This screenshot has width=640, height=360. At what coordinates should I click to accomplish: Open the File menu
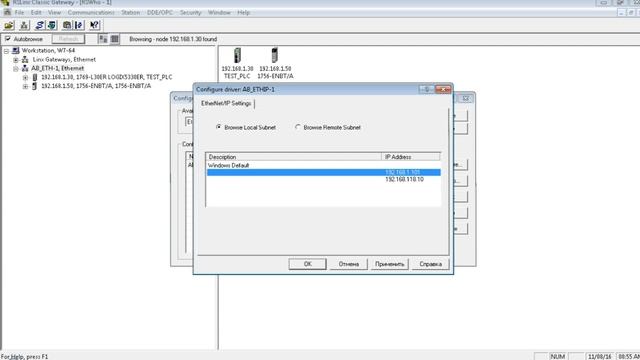19,13
